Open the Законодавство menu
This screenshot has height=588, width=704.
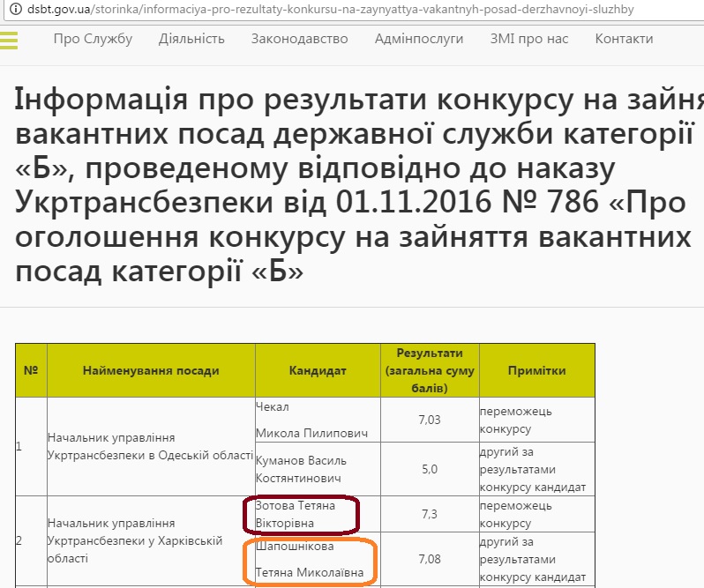(x=299, y=39)
